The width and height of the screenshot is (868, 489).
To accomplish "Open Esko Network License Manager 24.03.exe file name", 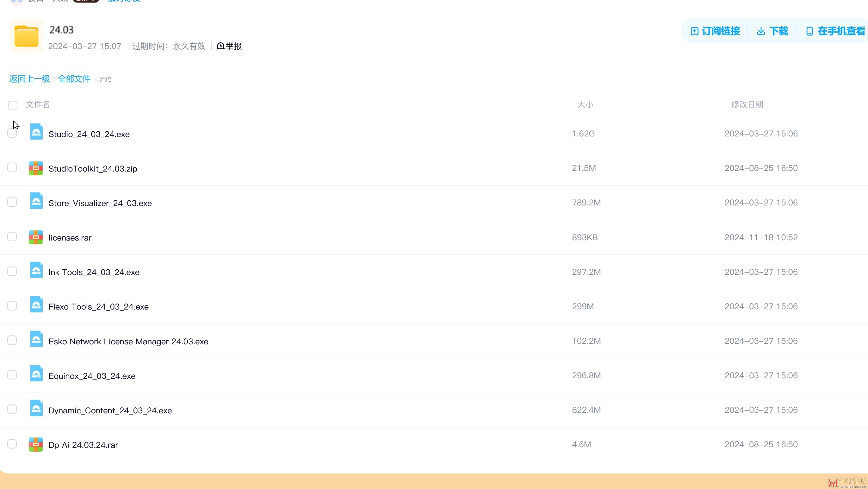I will (128, 341).
